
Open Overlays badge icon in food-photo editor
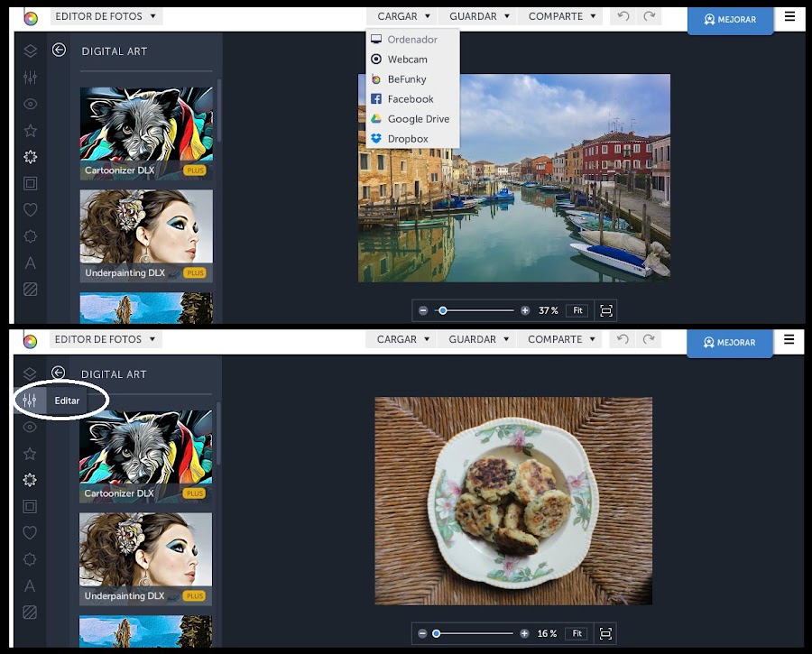click(x=30, y=559)
